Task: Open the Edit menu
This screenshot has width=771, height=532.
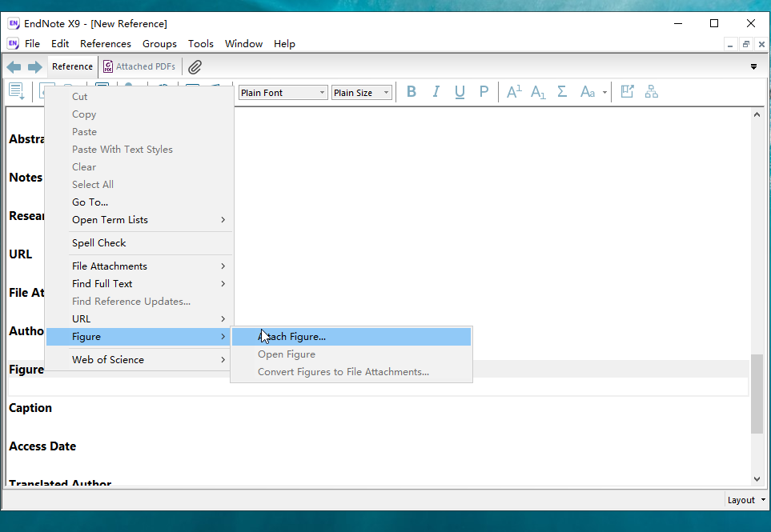Action: [60, 44]
